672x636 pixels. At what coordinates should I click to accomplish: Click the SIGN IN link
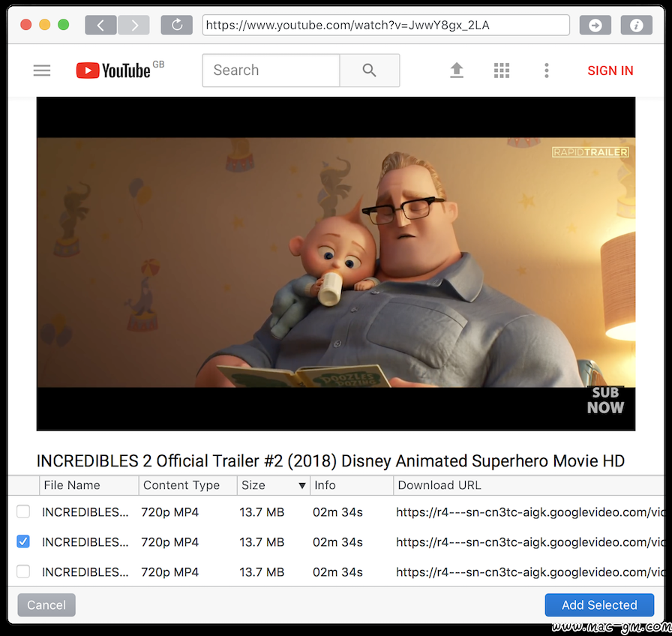tap(610, 70)
